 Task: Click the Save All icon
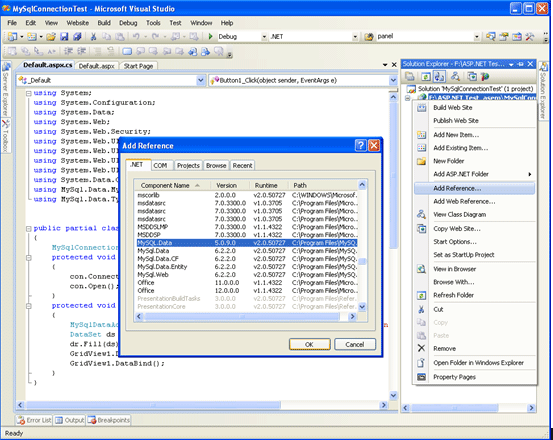[77, 36]
